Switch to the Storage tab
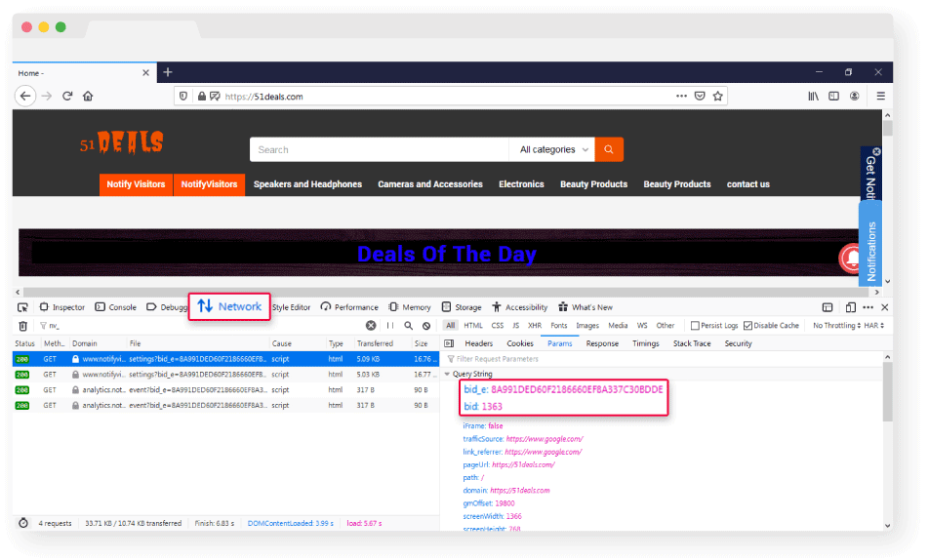This screenshot has height=560, width=929. (462, 307)
